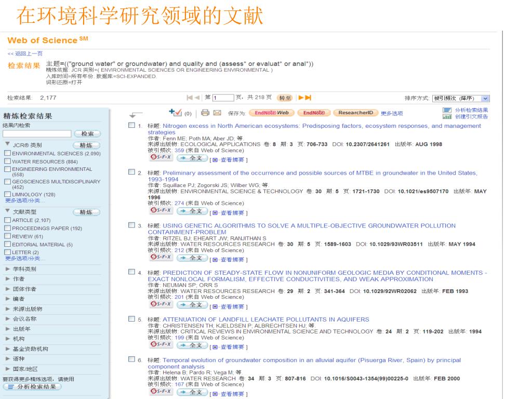Open full text for result 1
Viewport: 532px width, 399px height.
tap(193, 158)
